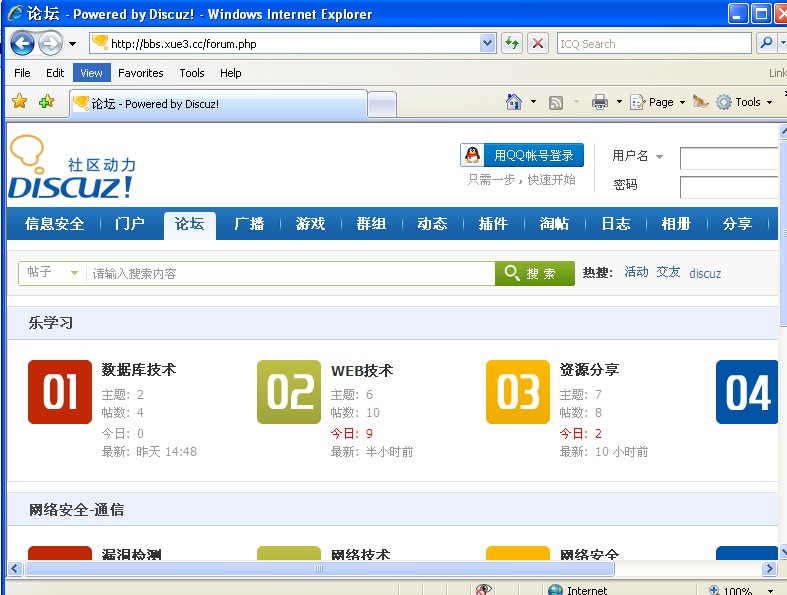The height and width of the screenshot is (595, 787).
Task: Click the Home icon in toolbar
Action: pos(514,102)
